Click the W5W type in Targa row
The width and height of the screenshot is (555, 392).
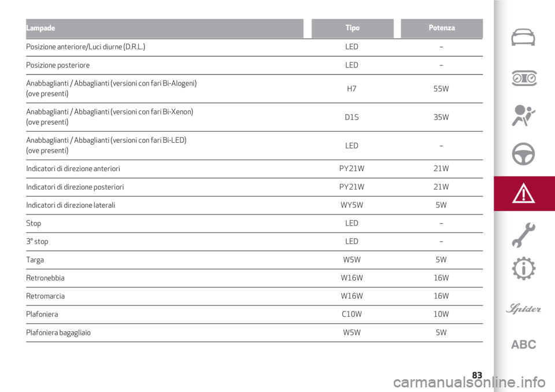pyautogui.click(x=352, y=260)
